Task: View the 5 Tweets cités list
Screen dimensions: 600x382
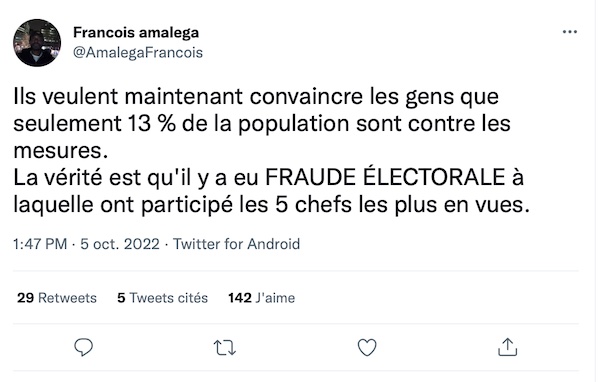Action: click(x=162, y=298)
